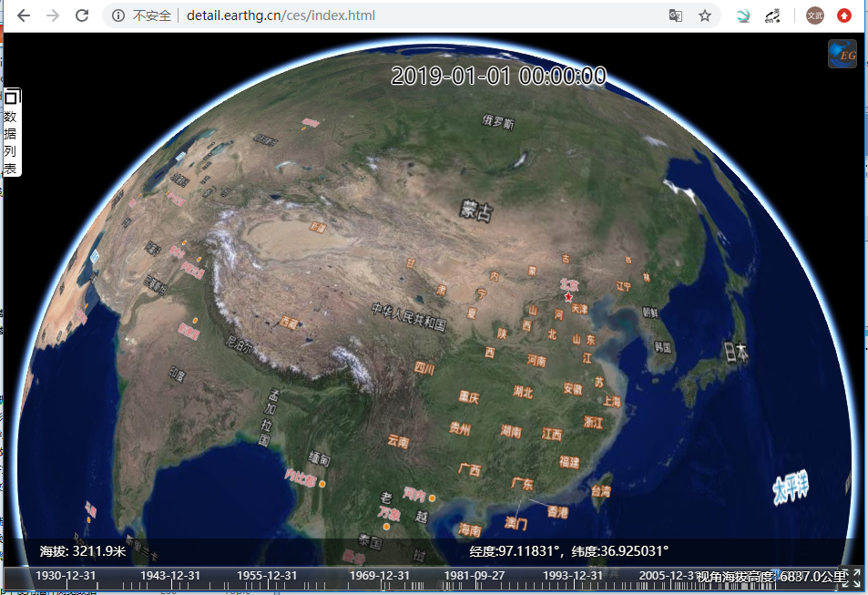Toggle the 数据列表 panel checkbox

point(11,97)
